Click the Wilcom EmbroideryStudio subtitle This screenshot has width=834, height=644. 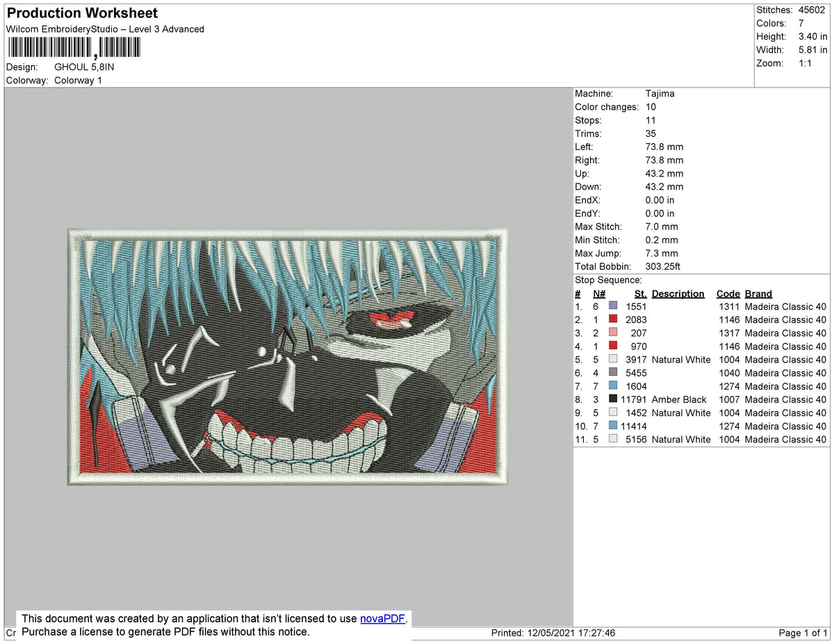tap(105, 29)
